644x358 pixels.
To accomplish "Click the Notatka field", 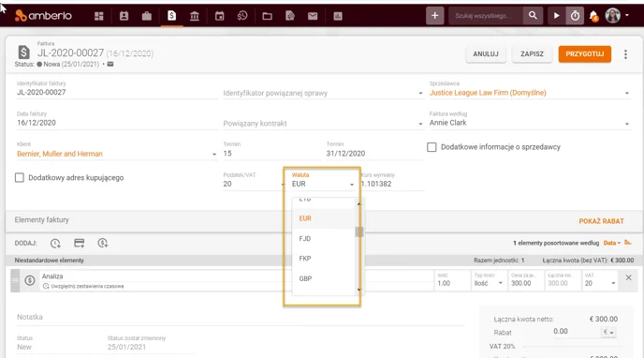I will [x=241, y=317].
